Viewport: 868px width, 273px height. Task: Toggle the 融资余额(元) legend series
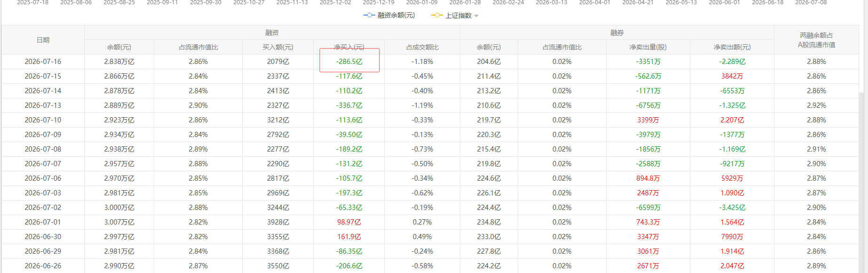point(389,16)
